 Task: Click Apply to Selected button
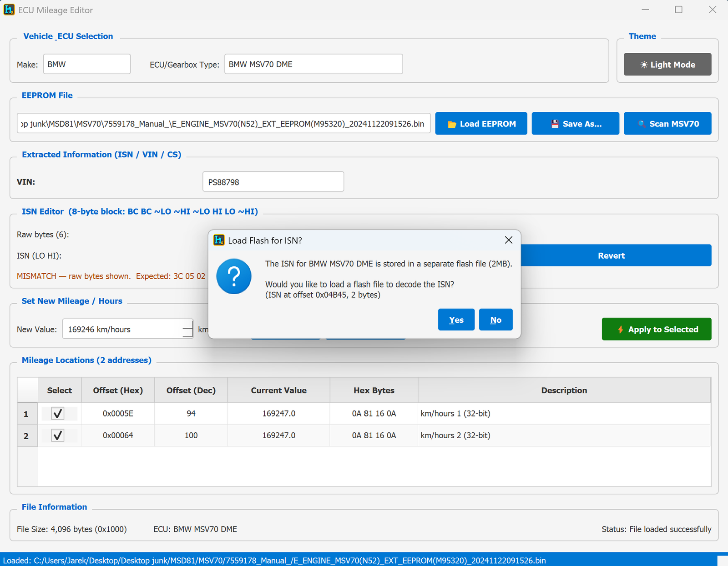click(x=657, y=329)
